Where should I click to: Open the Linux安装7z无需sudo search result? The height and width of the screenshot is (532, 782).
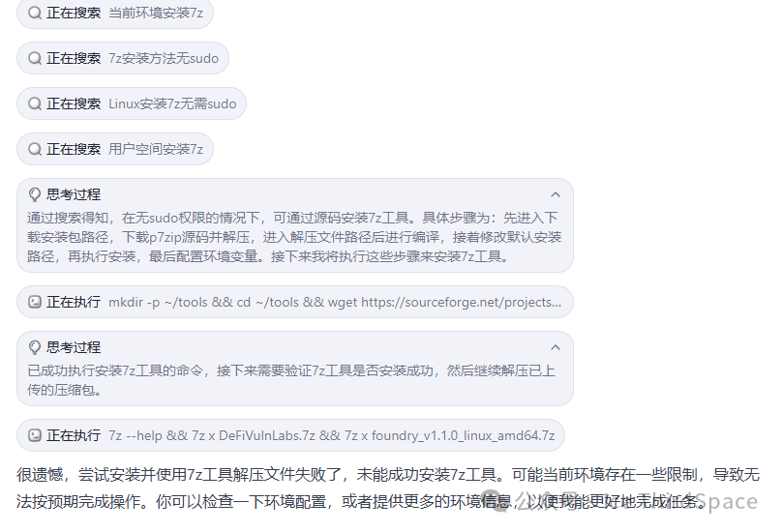[132, 103]
